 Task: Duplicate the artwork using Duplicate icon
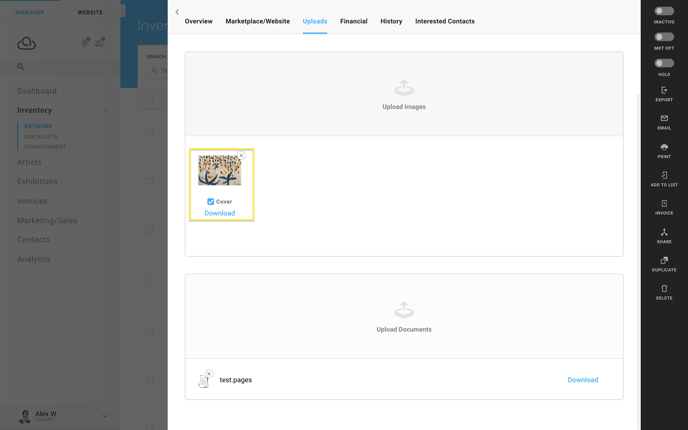tap(664, 260)
